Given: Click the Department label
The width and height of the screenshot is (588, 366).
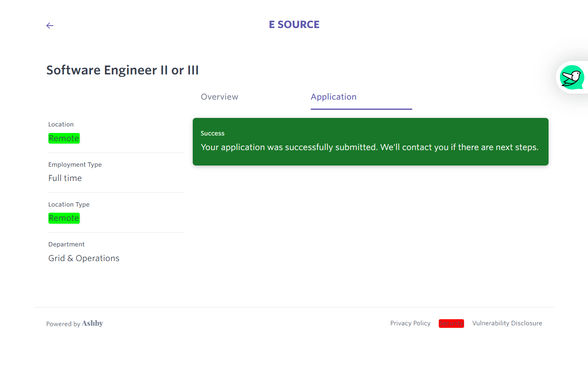Looking at the screenshot, I should pos(66,244).
